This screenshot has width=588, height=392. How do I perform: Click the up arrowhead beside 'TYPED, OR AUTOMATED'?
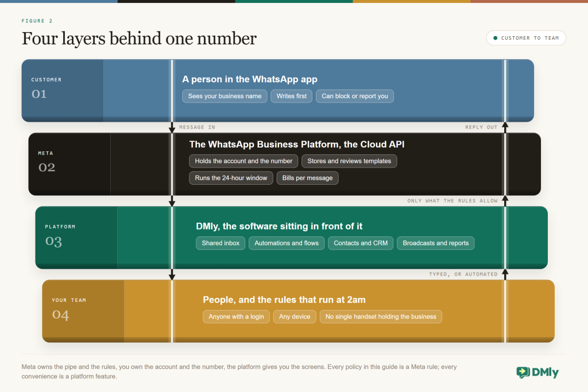pos(505,272)
